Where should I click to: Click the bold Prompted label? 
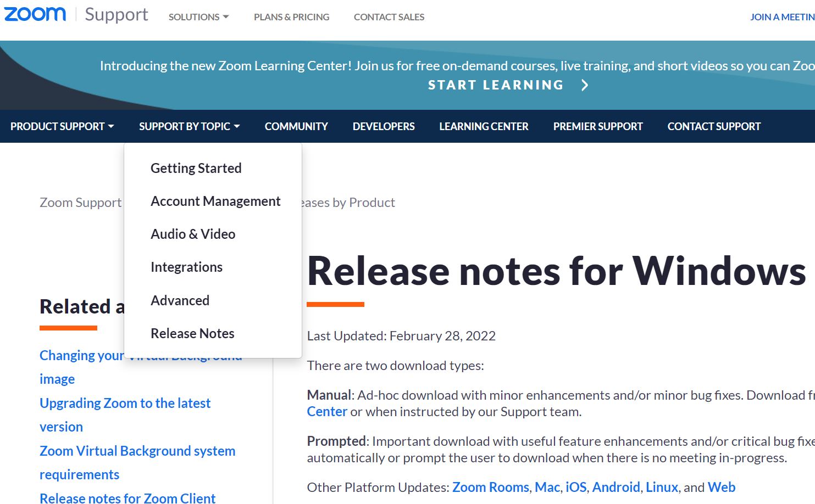tap(336, 441)
